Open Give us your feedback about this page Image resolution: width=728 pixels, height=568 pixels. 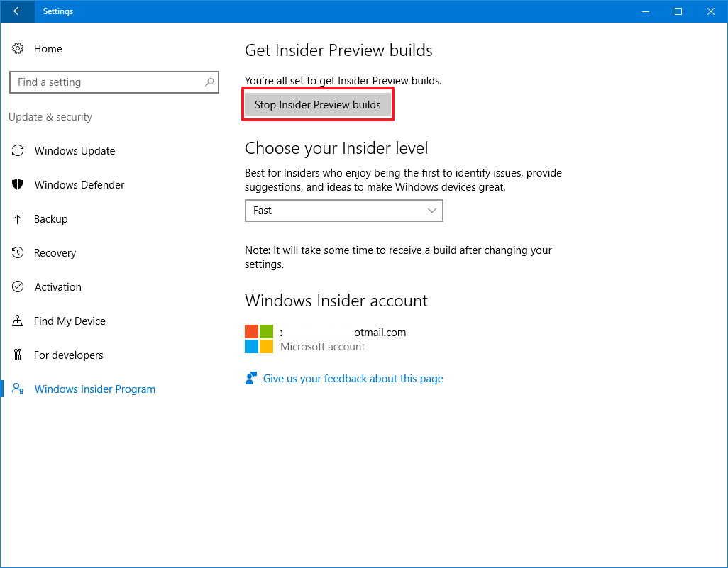pos(353,378)
